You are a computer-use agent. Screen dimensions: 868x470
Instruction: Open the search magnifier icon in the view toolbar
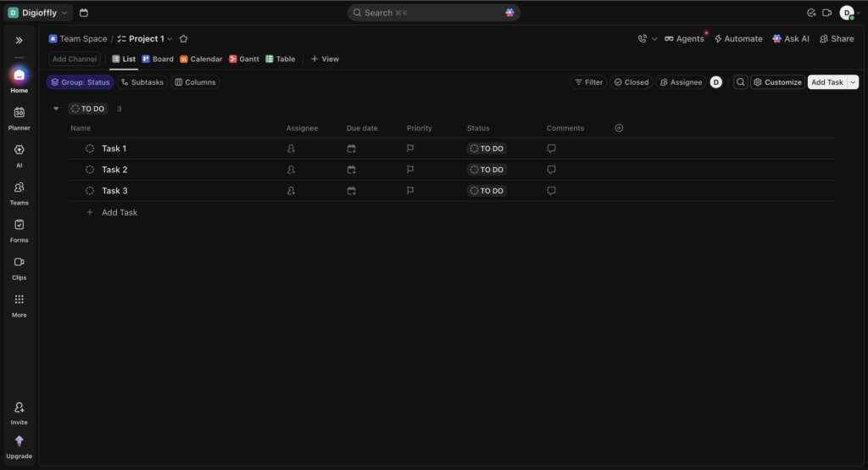[740, 82]
